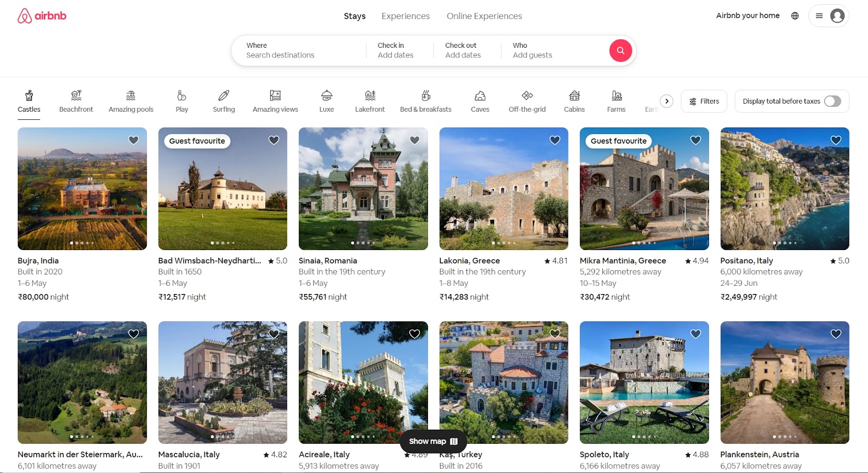
Task: Switch to Stays tab
Action: tap(355, 16)
